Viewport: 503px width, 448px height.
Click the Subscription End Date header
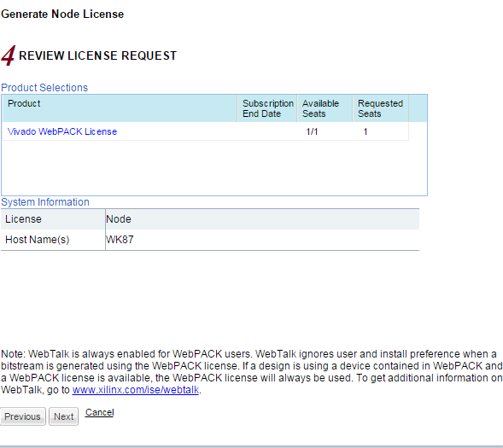point(267,108)
